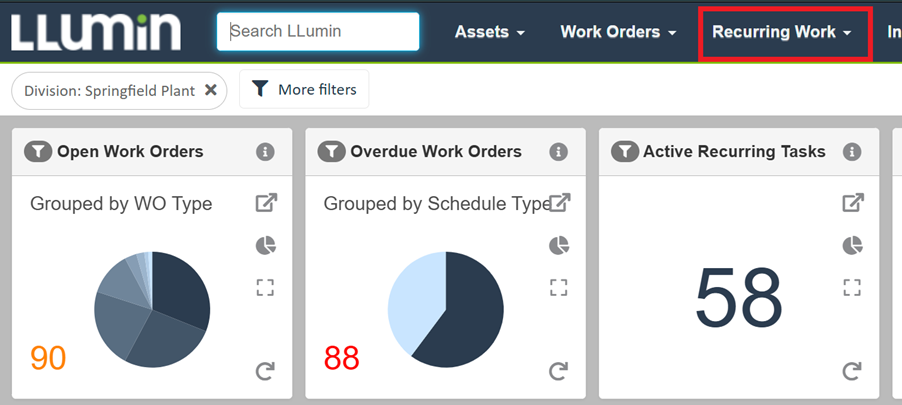
Task: Toggle filter on Open Work Orders widget
Action: [38, 152]
